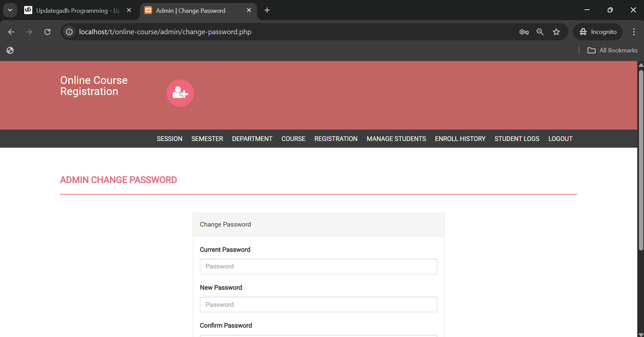The width and height of the screenshot is (644, 337).
Task: Open the tab search chevron
Action: point(10,10)
